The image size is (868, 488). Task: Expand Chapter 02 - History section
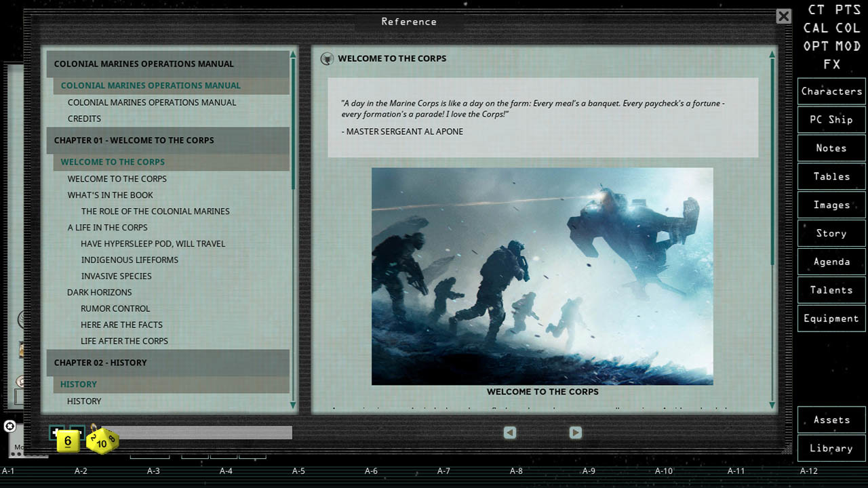tap(167, 363)
